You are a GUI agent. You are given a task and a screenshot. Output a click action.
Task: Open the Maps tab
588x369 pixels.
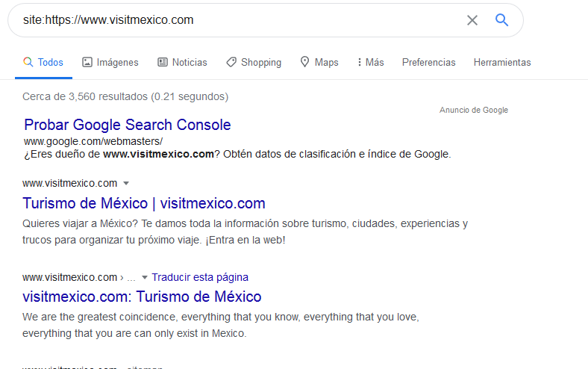(319, 62)
